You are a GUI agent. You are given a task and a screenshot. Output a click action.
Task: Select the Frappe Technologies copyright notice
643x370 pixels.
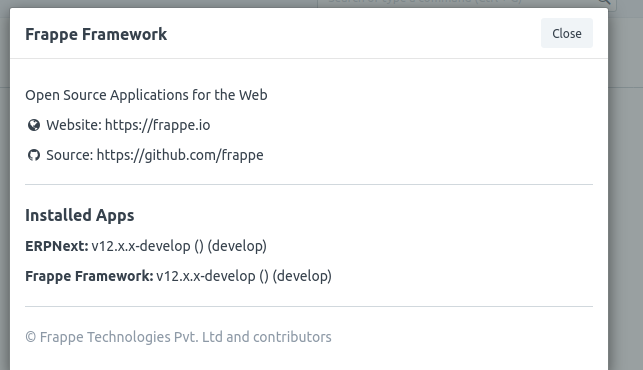pos(178,337)
